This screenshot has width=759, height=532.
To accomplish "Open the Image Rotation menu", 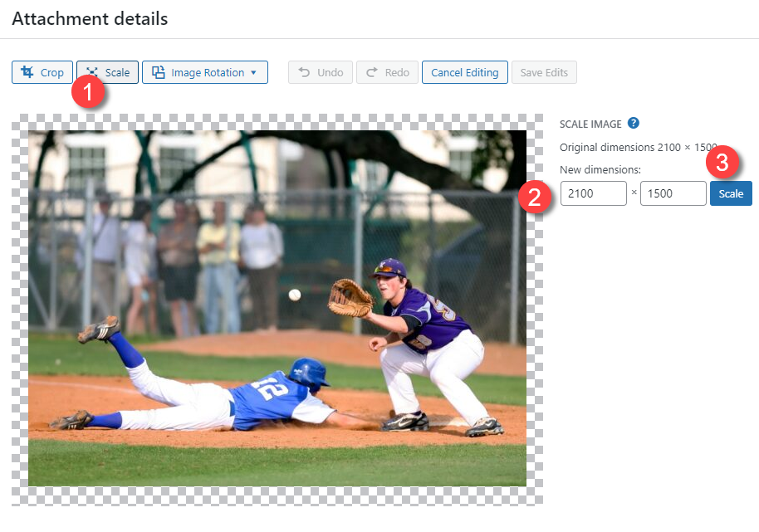I will pyautogui.click(x=205, y=72).
